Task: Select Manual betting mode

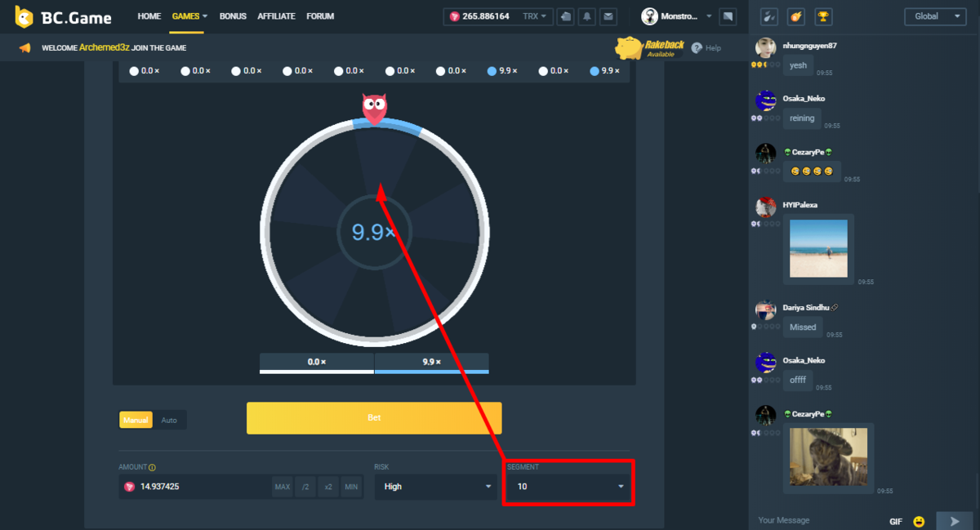Action: tap(136, 420)
